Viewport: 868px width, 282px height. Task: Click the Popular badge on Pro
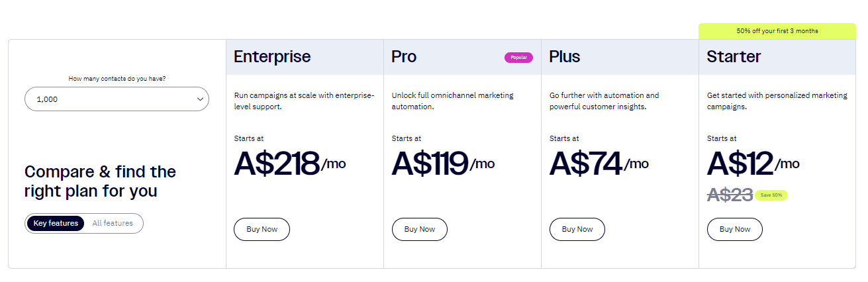[518, 58]
